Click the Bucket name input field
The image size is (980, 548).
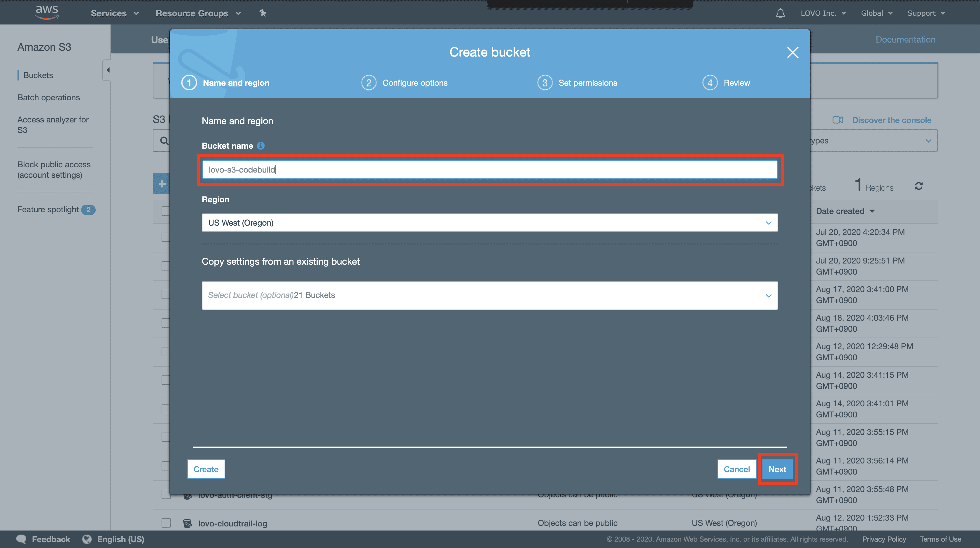point(490,170)
